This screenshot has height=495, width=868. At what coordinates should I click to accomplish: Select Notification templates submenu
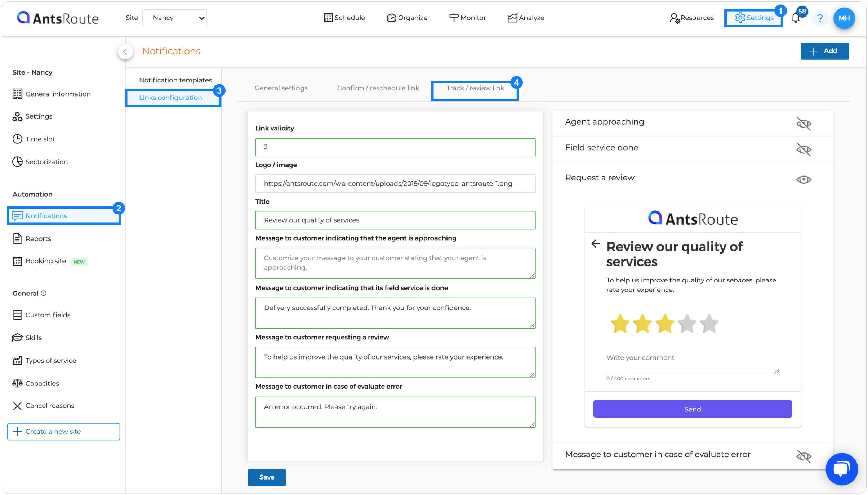[x=175, y=80]
